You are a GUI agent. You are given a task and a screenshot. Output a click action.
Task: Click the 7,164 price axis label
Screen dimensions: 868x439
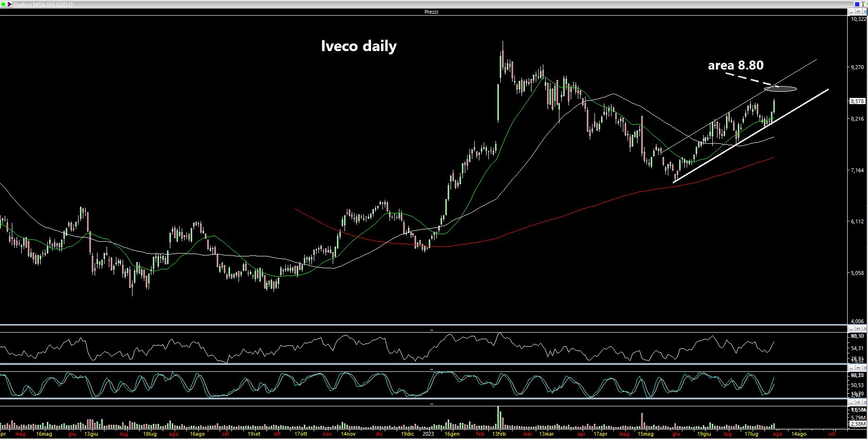click(x=857, y=170)
